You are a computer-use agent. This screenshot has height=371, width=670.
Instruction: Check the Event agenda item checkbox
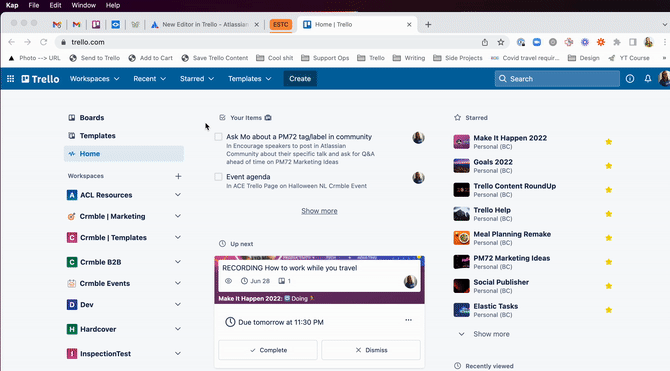tap(218, 177)
